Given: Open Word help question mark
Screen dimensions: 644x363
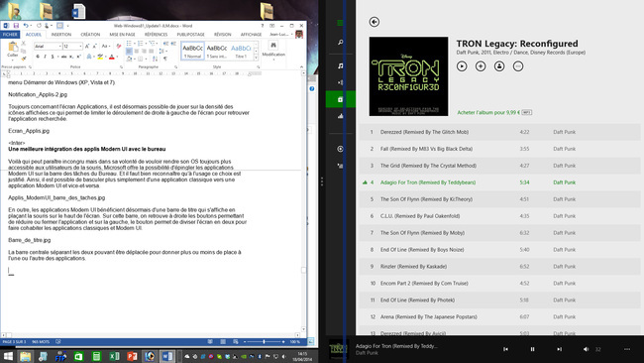Looking at the screenshot, I should point(263,26).
